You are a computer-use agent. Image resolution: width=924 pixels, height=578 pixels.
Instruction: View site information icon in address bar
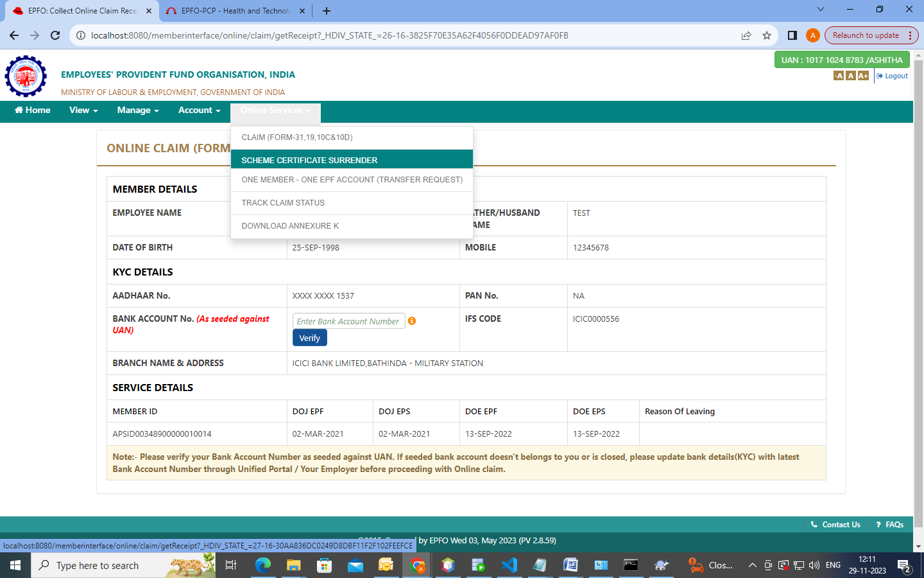pyautogui.click(x=81, y=35)
